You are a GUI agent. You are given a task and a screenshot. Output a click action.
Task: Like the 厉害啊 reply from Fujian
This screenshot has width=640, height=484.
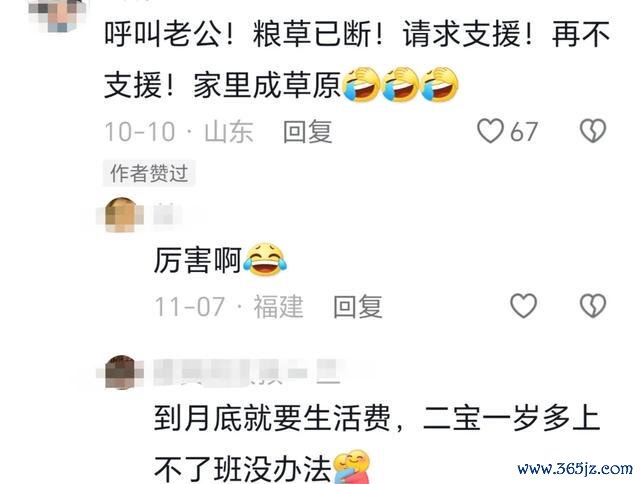point(524,306)
